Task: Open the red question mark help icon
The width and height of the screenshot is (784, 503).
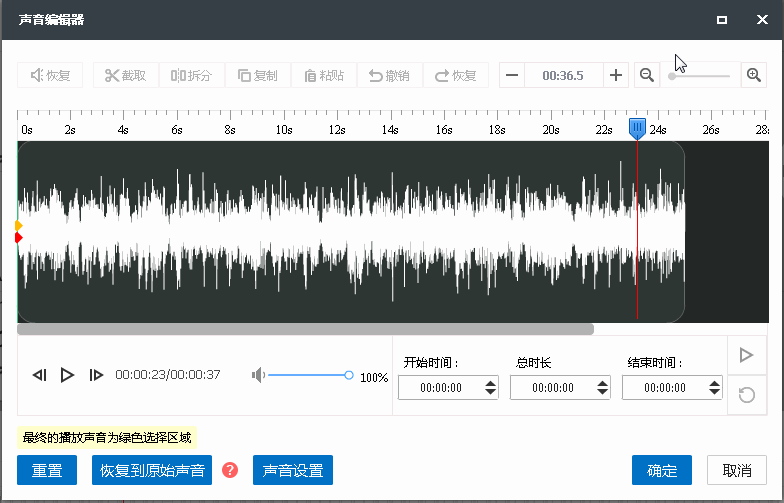Action: pyautogui.click(x=230, y=470)
